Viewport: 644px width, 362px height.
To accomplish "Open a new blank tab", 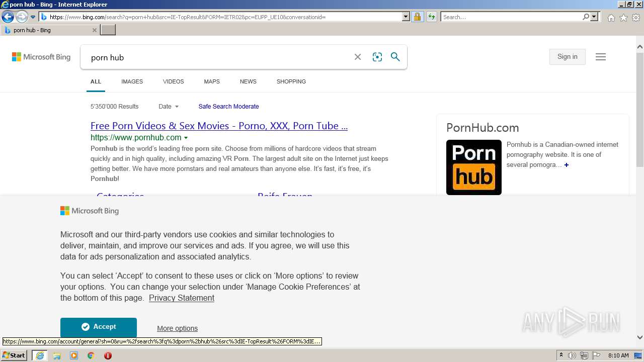I will click(x=108, y=30).
